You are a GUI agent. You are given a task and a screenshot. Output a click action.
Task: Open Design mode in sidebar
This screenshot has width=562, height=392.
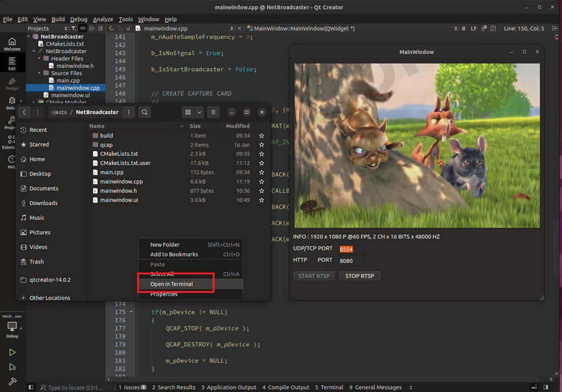(12, 84)
